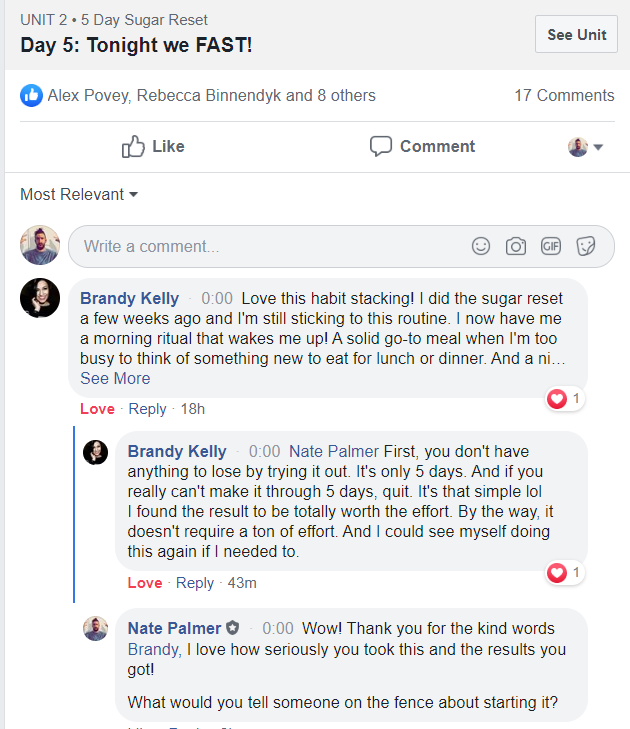
Task: Click the Comment action button
Action: [x=421, y=147]
